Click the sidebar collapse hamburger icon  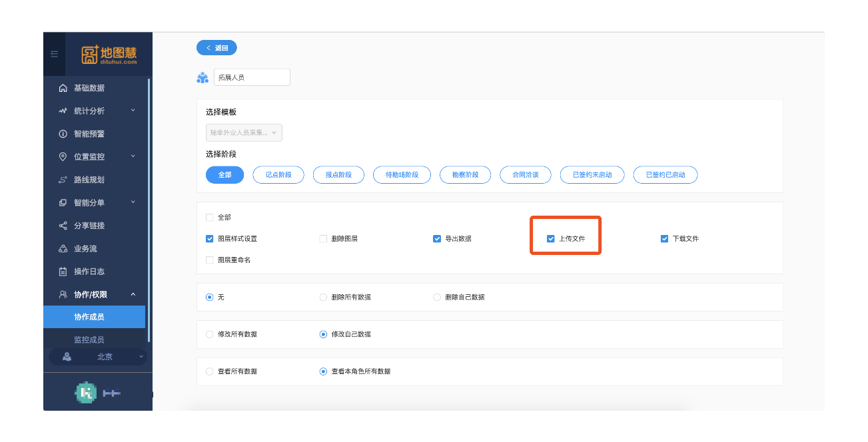(54, 54)
